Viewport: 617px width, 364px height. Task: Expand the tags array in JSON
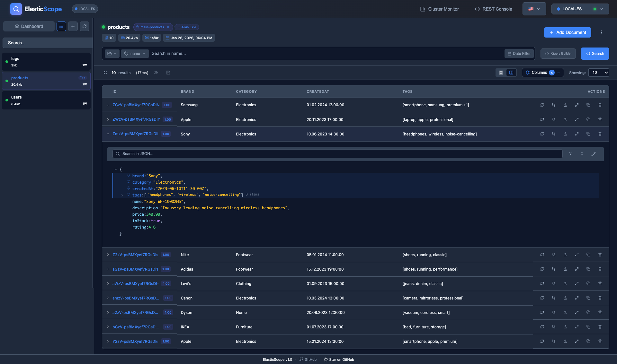tap(122, 195)
